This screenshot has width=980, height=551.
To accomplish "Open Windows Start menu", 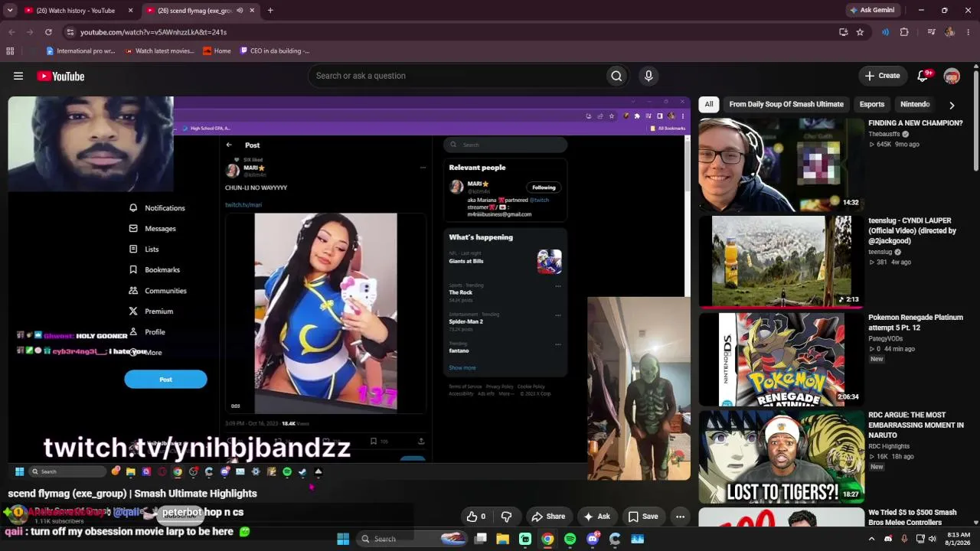I will click(343, 539).
